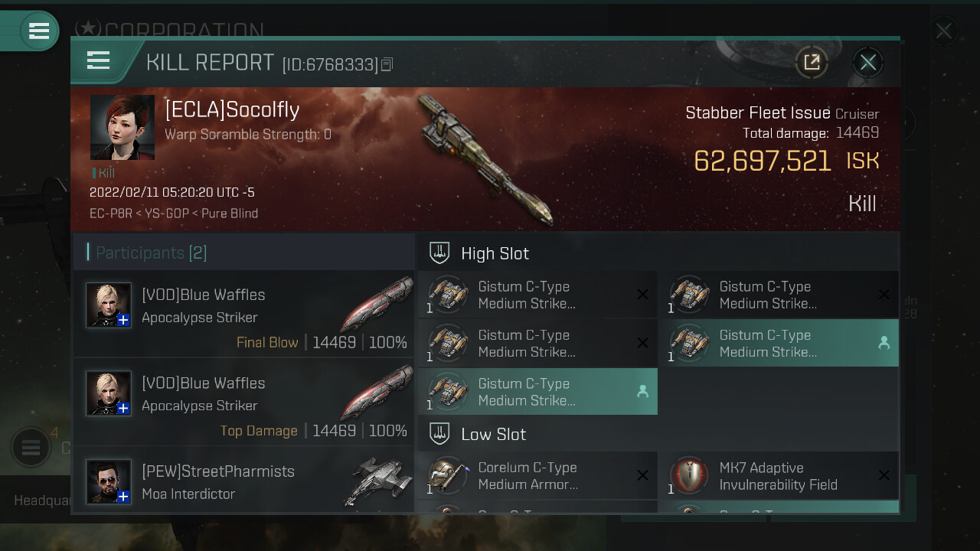This screenshot has width=980, height=551.
Task: Copy the kill report ID
Action: pyautogui.click(x=387, y=64)
